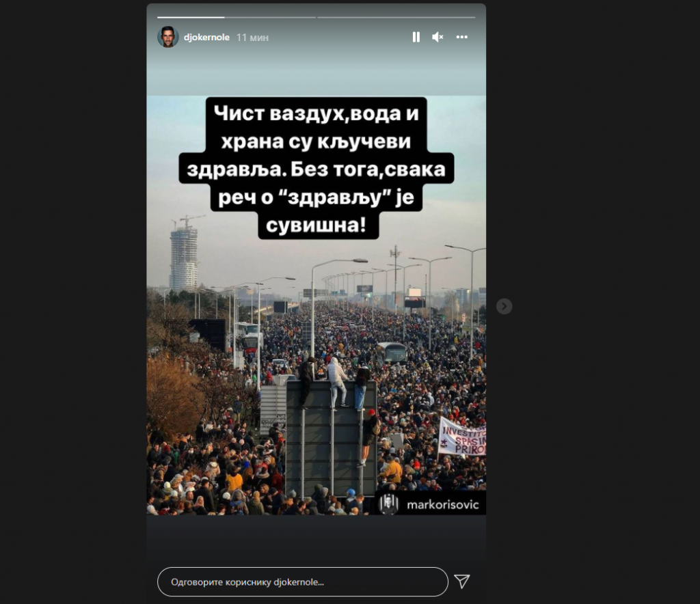Click the first story progress bar segment
The width and height of the screenshot is (700, 604).
(191, 17)
